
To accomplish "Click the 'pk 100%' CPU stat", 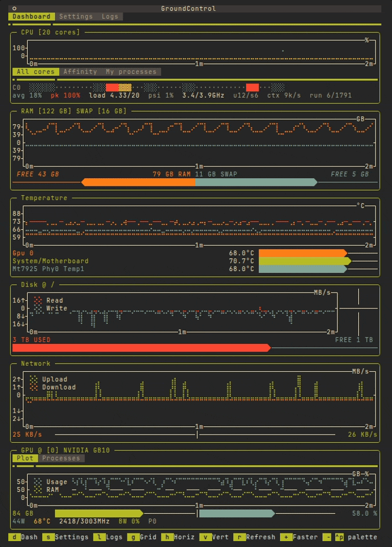I will (x=65, y=95).
